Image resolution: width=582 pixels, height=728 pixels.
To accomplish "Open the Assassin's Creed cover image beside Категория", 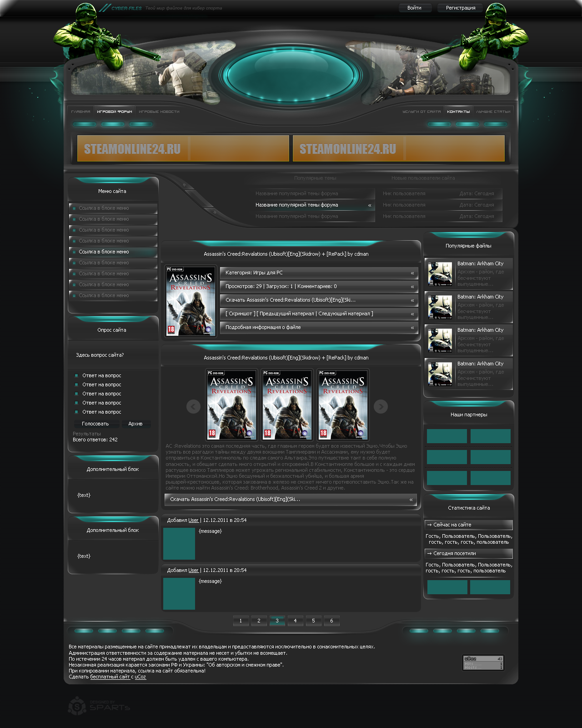I will [x=191, y=301].
